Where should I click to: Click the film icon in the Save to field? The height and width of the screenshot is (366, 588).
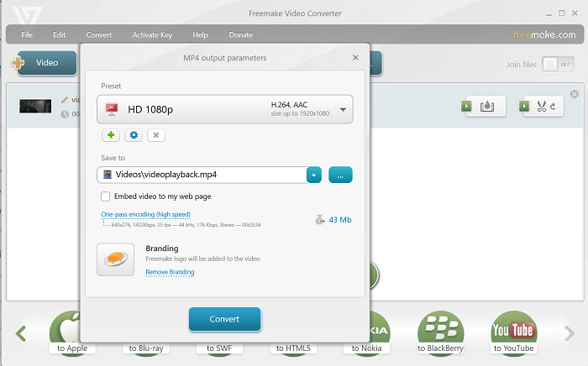108,175
